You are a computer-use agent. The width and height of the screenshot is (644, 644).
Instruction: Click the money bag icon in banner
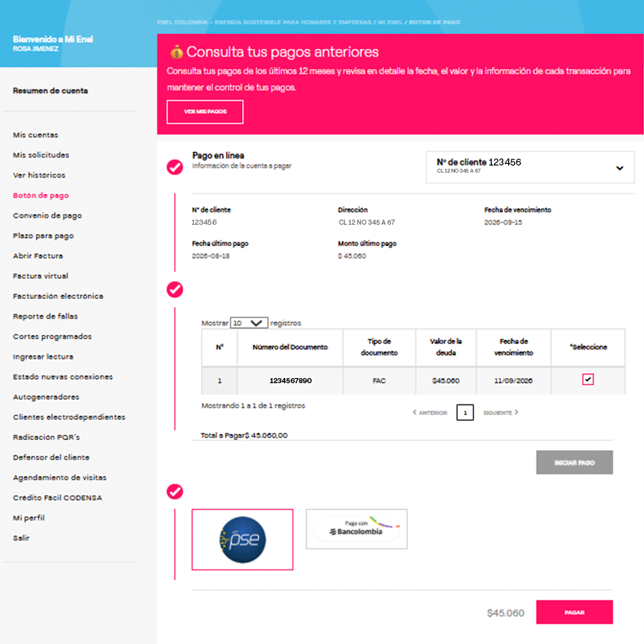[176, 52]
